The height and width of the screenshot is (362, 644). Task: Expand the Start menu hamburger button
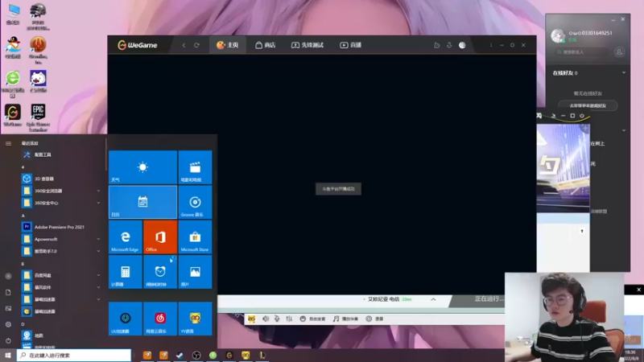coord(8,143)
